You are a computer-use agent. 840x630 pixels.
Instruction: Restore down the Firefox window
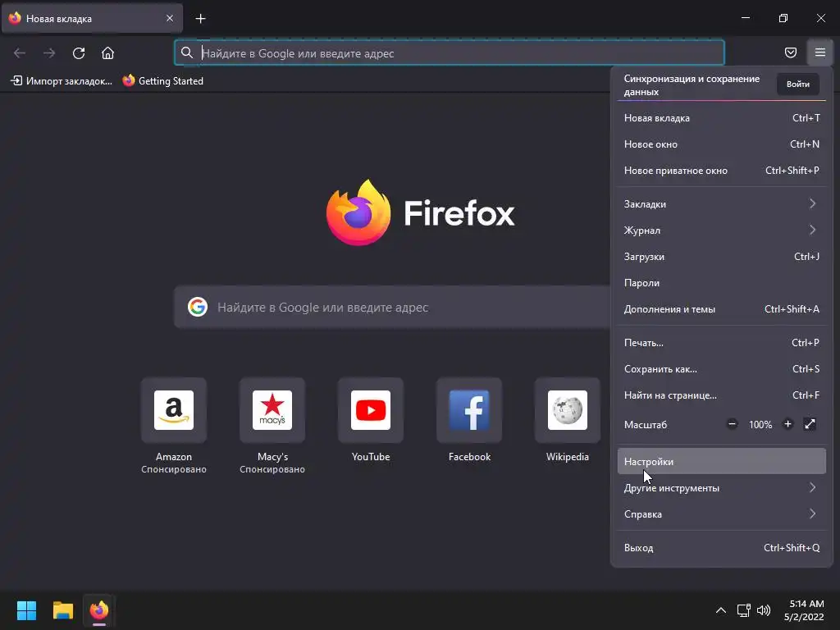783,18
